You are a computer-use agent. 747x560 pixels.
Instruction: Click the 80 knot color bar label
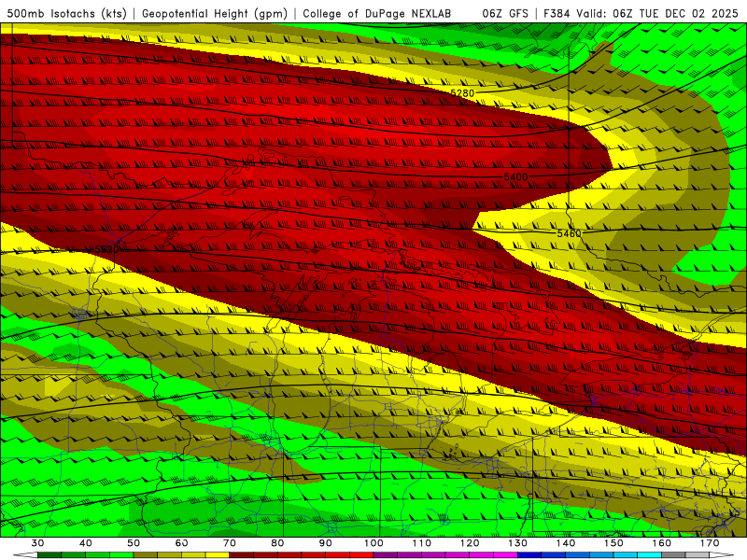point(277,543)
